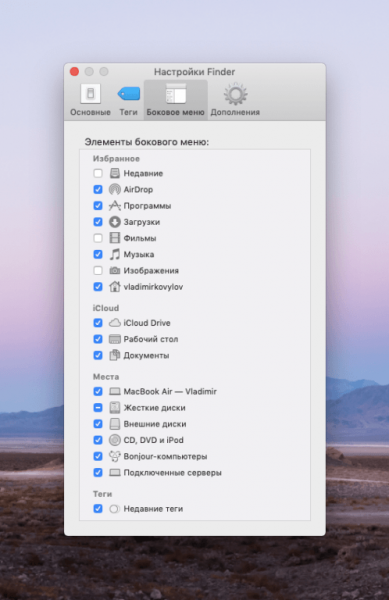Click the mixed-state Жесткие диски checkbox
The width and height of the screenshot is (389, 600).
tap(98, 408)
